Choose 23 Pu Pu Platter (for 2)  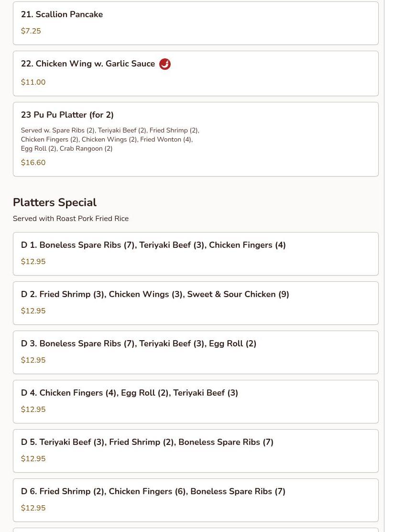[x=67, y=115]
